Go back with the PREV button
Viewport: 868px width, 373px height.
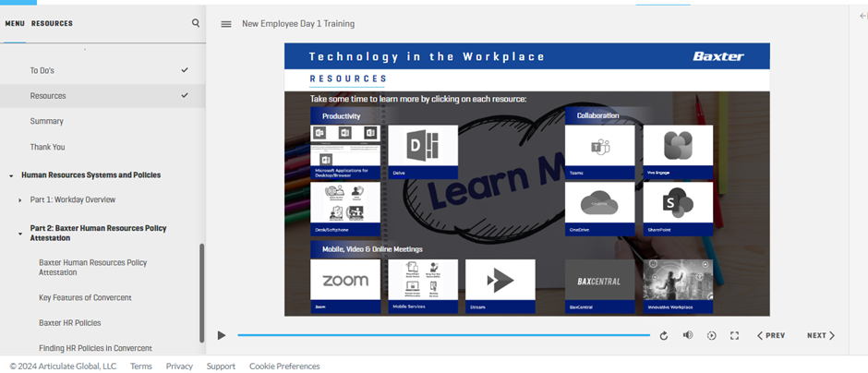[x=771, y=335]
